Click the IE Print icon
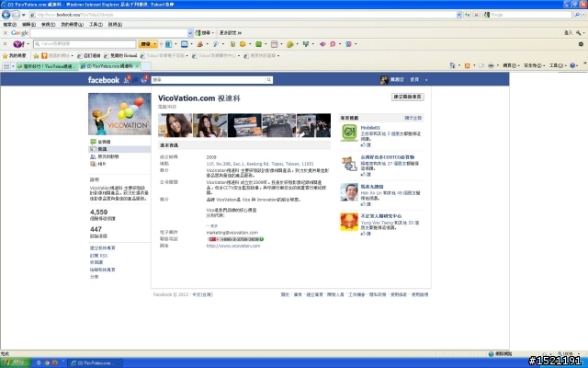The image size is (588, 368). click(x=491, y=65)
